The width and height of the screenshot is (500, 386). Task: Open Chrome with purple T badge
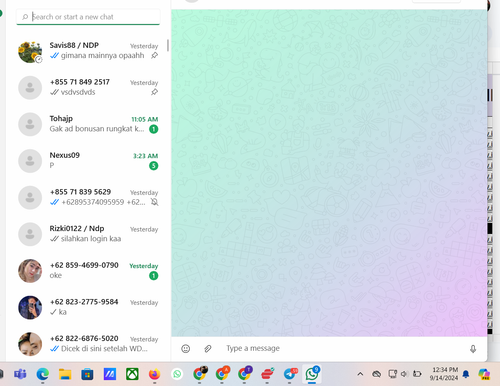pyautogui.click(x=245, y=373)
